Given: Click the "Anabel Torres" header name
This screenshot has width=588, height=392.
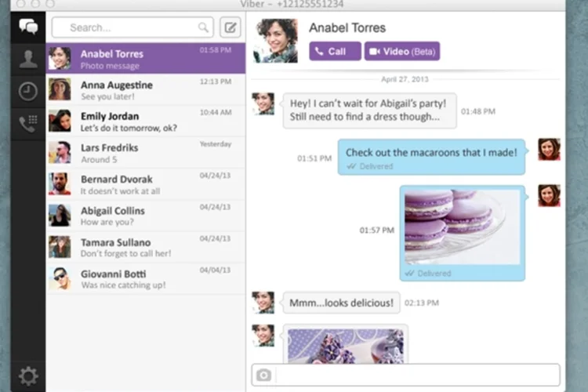Looking at the screenshot, I should [347, 27].
